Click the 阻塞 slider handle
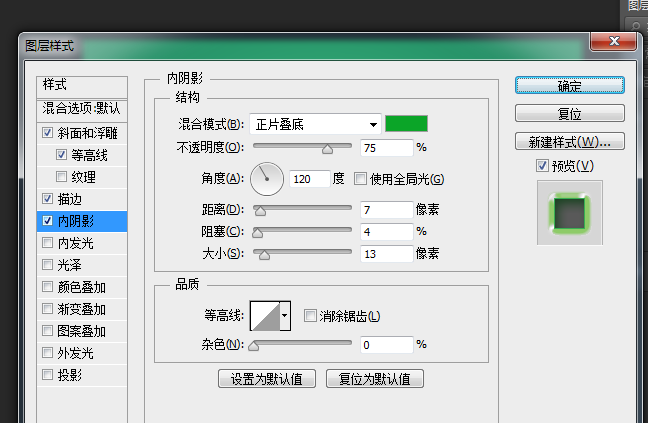This screenshot has height=423, width=648. pos(257,233)
